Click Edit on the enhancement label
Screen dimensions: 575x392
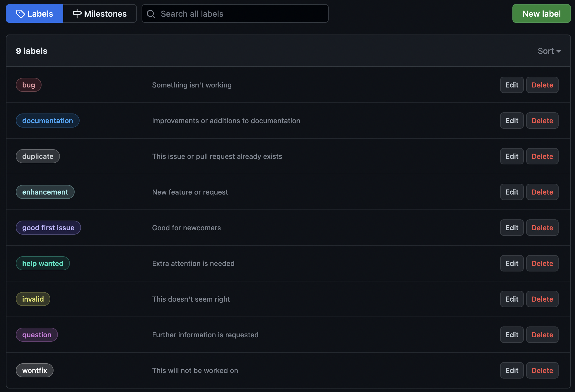(x=512, y=191)
